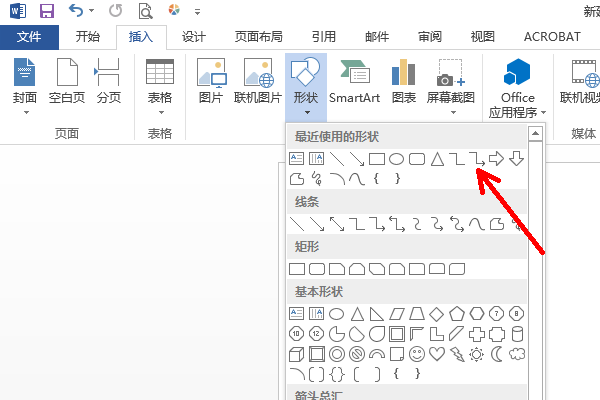Select the smiley face under 基本形状

(x=417, y=354)
